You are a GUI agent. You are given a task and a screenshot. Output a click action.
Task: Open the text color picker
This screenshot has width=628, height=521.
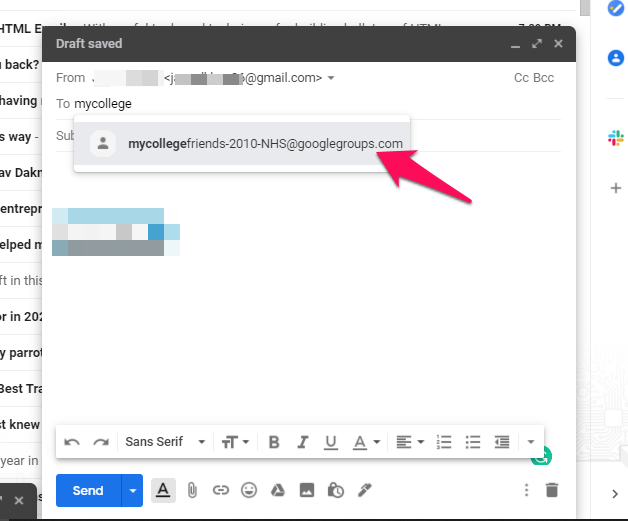pos(366,442)
